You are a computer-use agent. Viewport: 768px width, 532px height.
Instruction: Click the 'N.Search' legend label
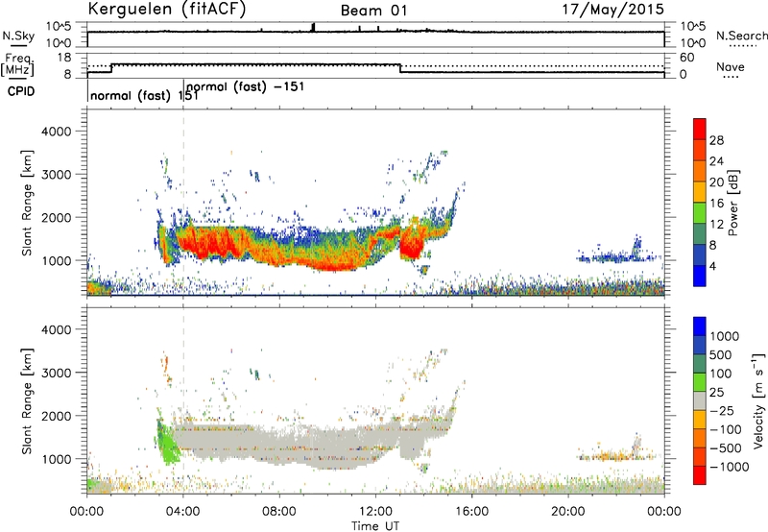(741, 36)
